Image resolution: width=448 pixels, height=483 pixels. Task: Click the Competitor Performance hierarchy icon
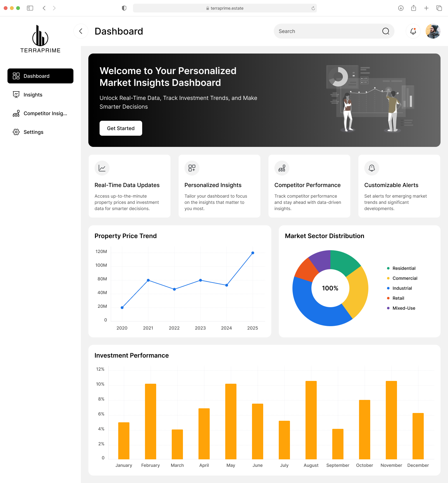click(x=282, y=168)
